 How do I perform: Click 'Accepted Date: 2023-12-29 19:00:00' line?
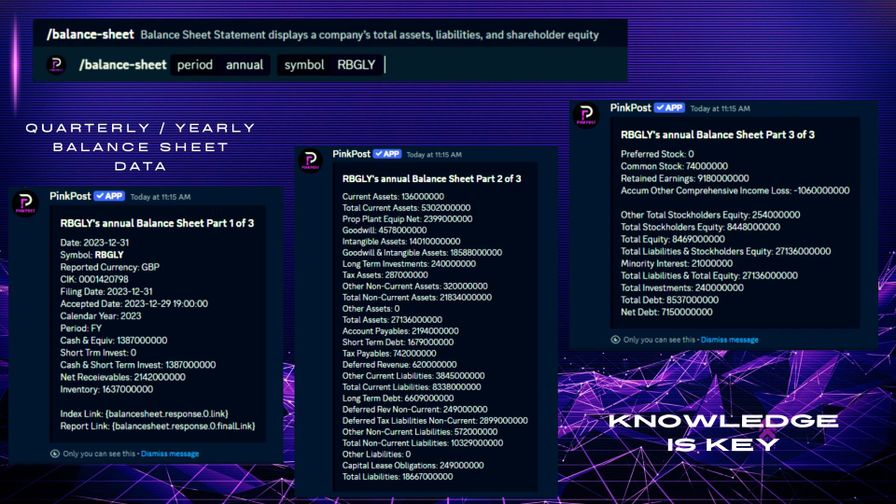point(134,304)
